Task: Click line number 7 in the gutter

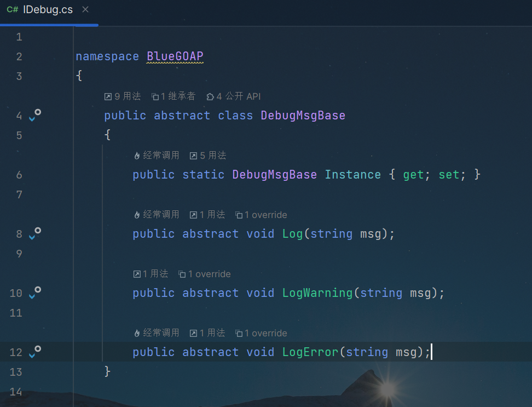Action: click(x=19, y=194)
